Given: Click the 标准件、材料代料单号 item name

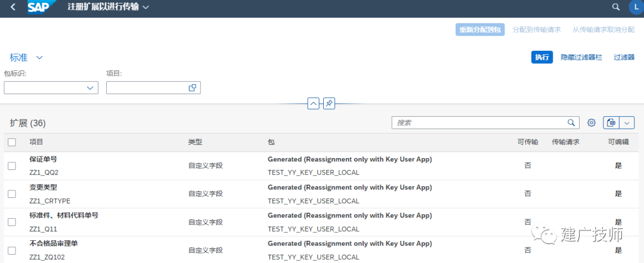Looking at the screenshot, I should [64, 215].
